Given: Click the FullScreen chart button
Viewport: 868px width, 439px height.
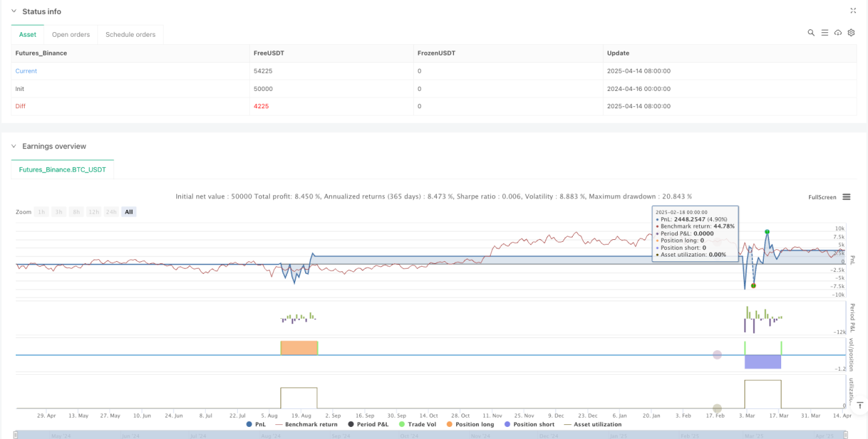Looking at the screenshot, I should (x=822, y=197).
